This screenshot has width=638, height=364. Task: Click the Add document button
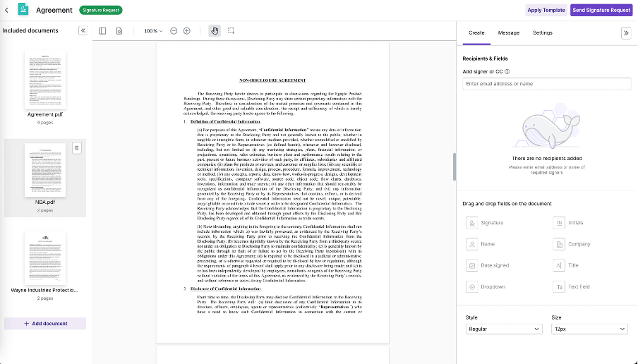coord(45,323)
